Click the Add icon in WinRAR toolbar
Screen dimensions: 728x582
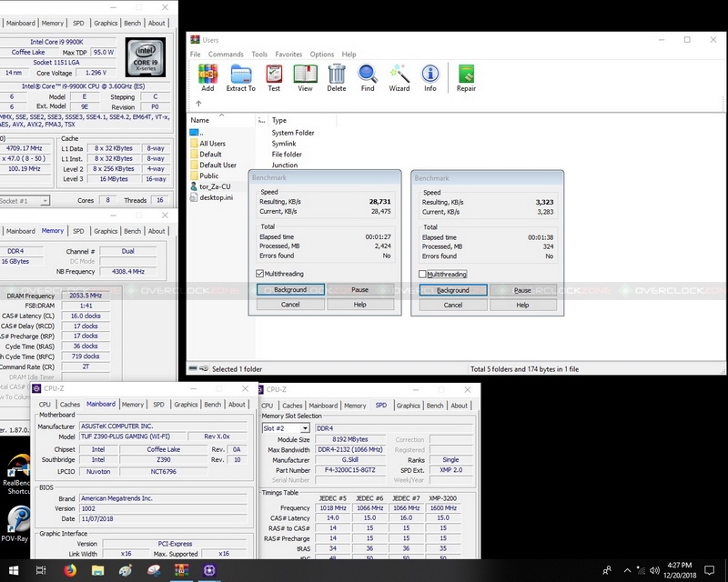coord(207,78)
